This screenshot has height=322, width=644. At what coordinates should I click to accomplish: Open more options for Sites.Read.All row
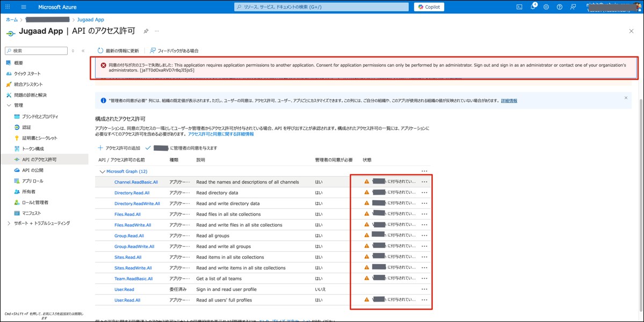(424, 257)
